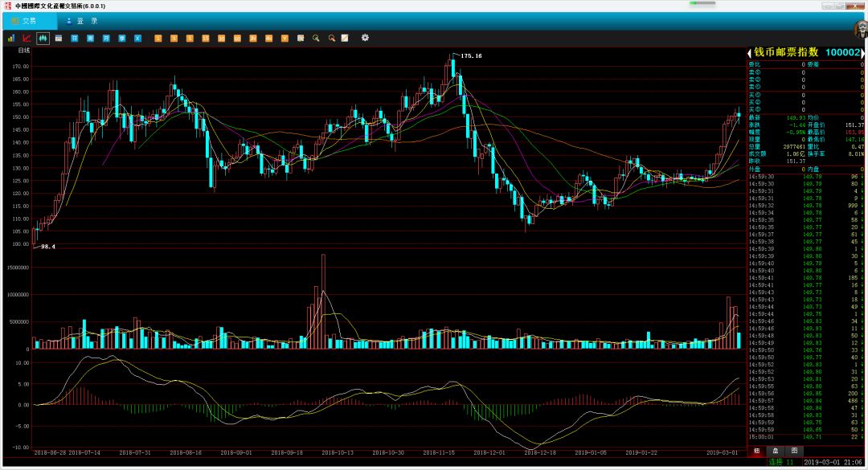The width and height of the screenshot is (868, 470).
Task: Select the orange 15-minute period icon
Action: (x=206, y=39)
